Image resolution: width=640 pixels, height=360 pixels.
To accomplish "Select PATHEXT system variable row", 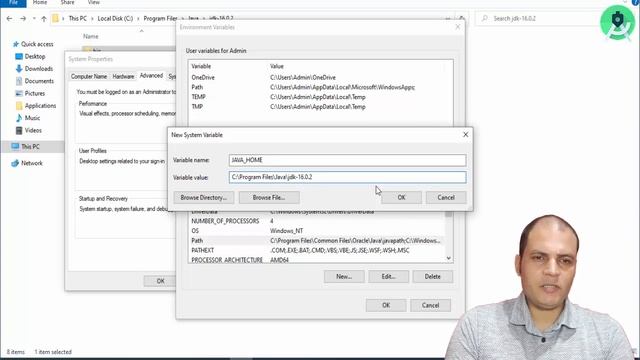I will (x=317, y=250).
